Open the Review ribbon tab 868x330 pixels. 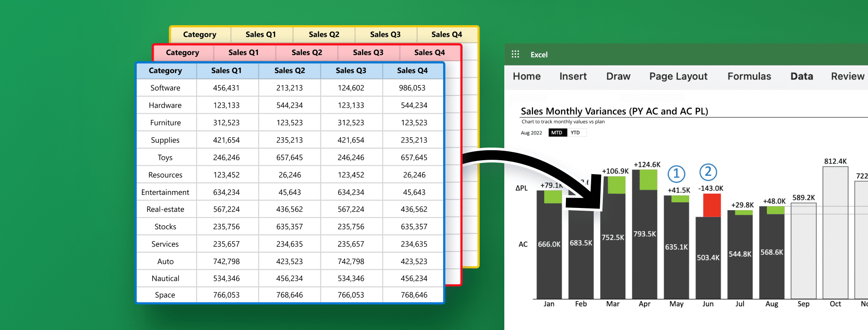(847, 76)
